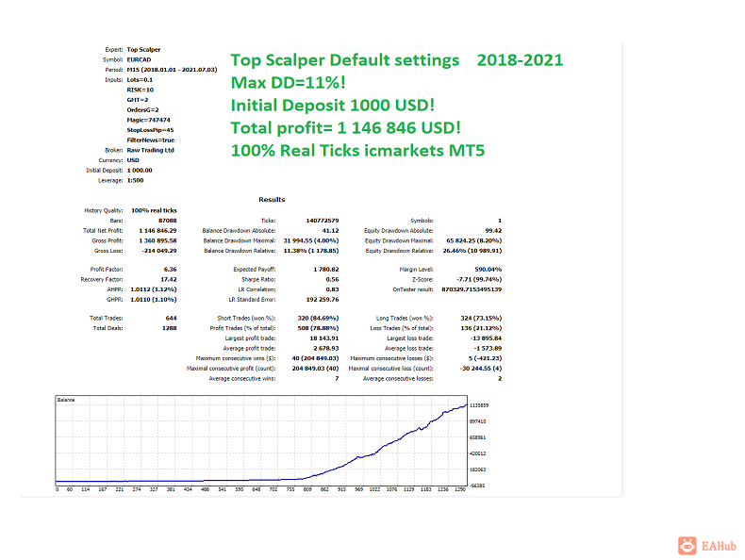Click the broker name 'Raw Trading Ltd'
The height and width of the screenshot is (560, 745).
150,150
